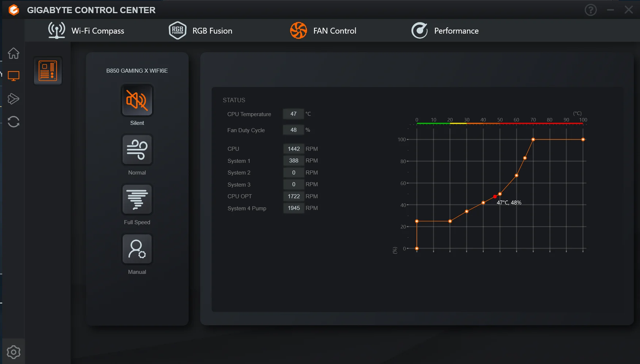This screenshot has height=364, width=640.
Task: Click the curve point at 0% duty
Action: click(417, 249)
